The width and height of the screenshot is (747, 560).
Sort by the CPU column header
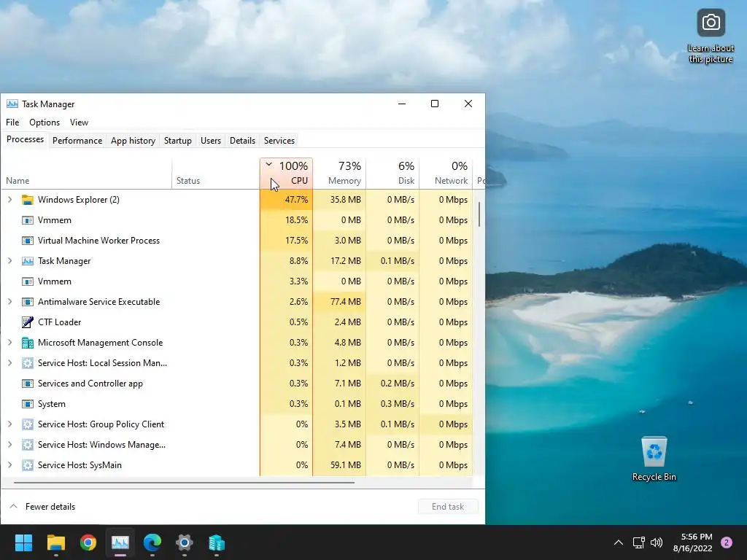[286, 174]
